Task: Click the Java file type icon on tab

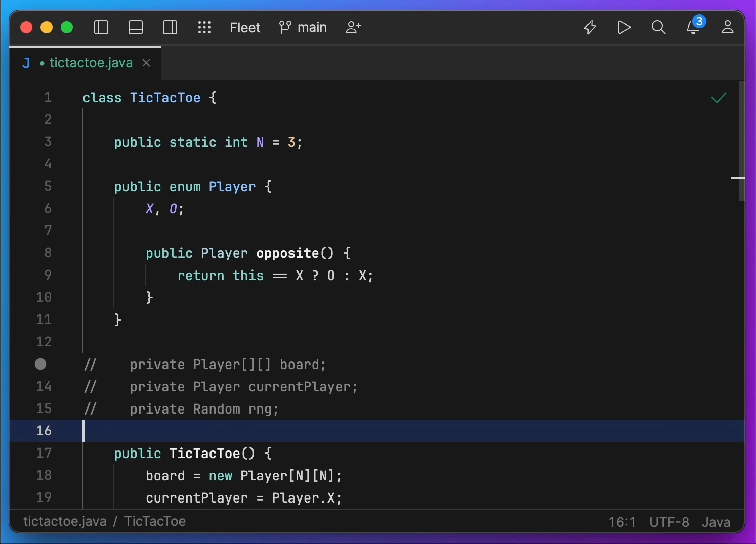Action: point(26,63)
